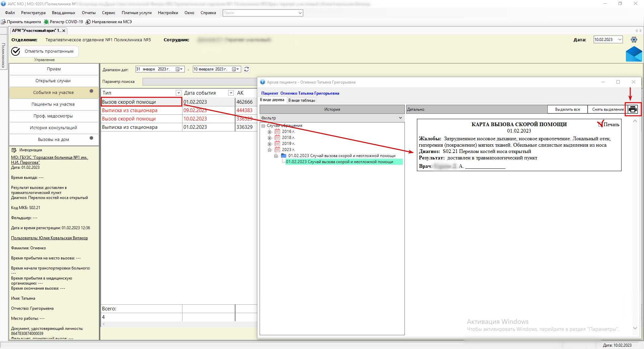Viewport: 644px width, 349px height.
Task: Expand the Фильтр dropdown chevron
Action: (400, 118)
